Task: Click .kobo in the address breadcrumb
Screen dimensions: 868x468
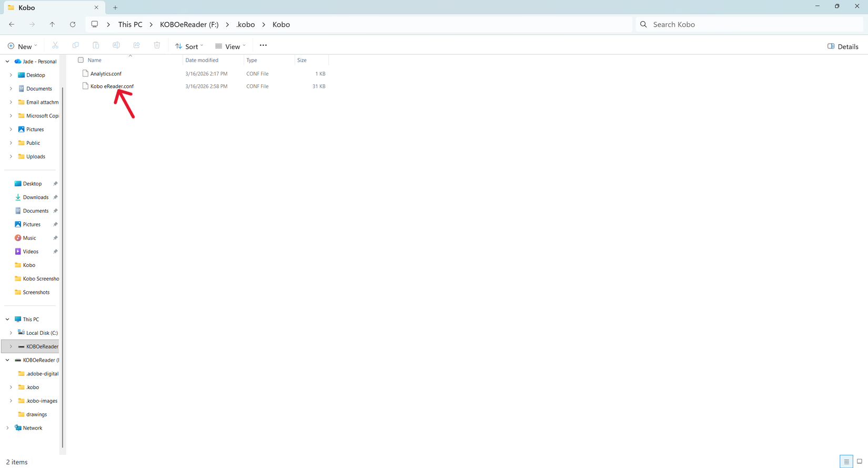Action: click(246, 25)
